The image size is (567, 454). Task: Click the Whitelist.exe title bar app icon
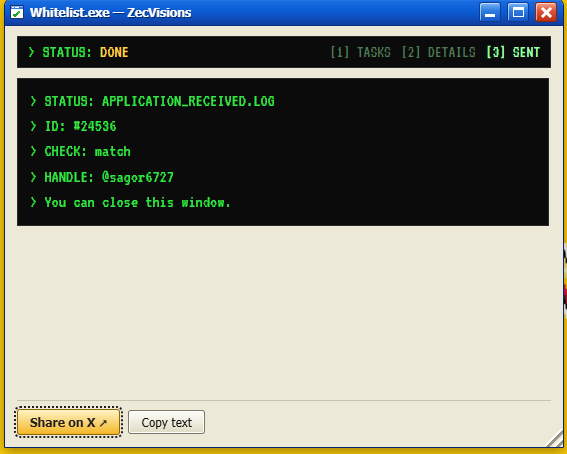tap(17, 12)
